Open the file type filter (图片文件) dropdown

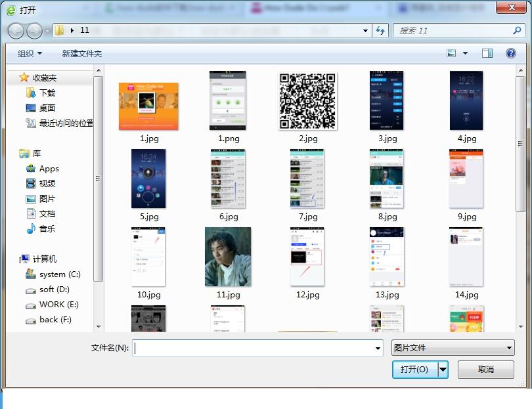tap(453, 347)
